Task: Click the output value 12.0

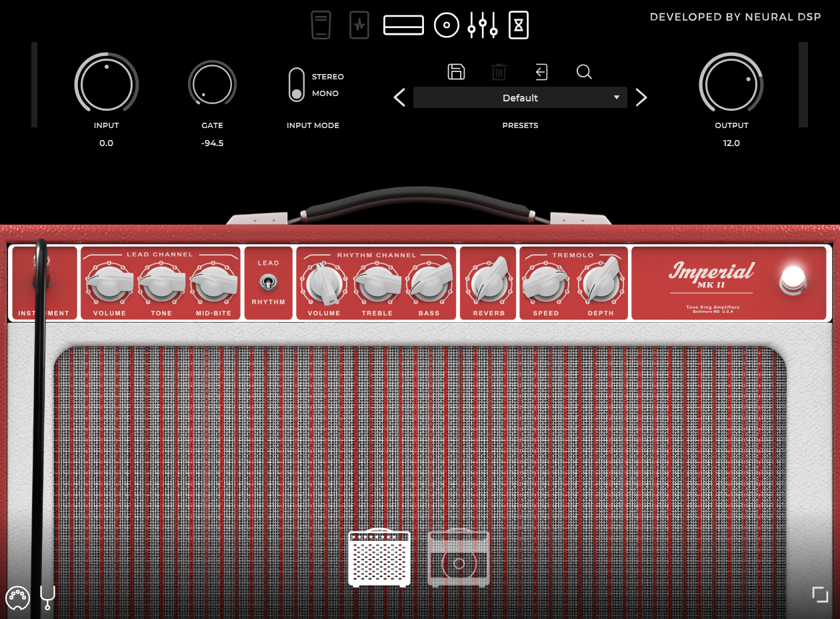Action: [731, 143]
